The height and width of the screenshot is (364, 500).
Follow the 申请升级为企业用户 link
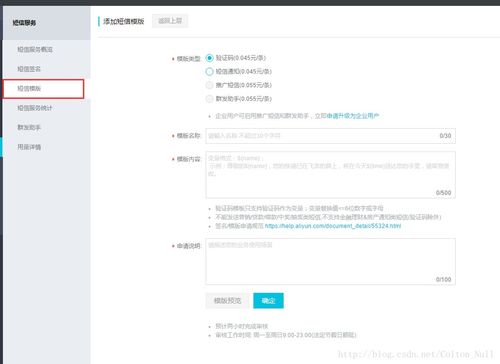click(x=353, y=116)
